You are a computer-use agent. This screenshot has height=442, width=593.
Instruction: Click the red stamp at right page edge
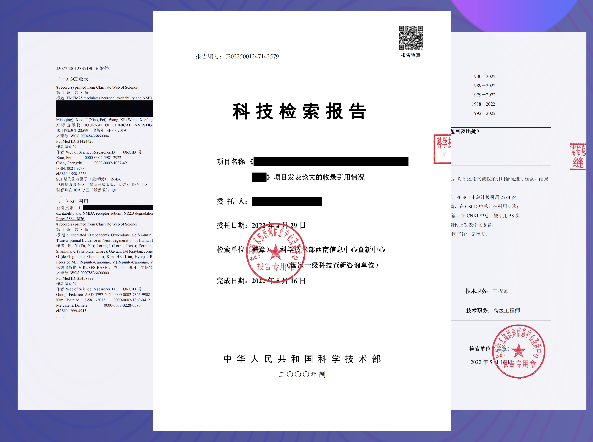click(578, 156)
